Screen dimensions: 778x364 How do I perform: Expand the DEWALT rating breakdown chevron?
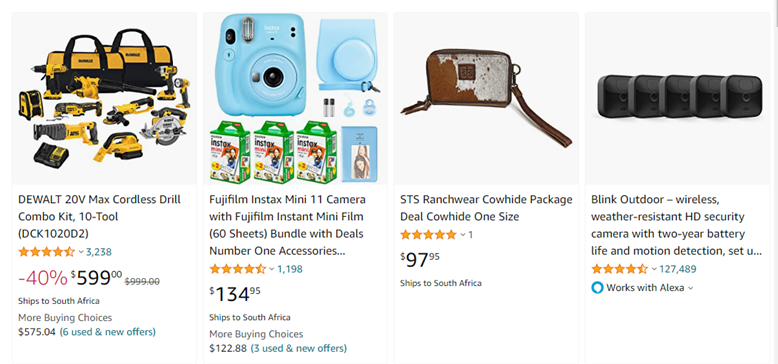point(81,252)
